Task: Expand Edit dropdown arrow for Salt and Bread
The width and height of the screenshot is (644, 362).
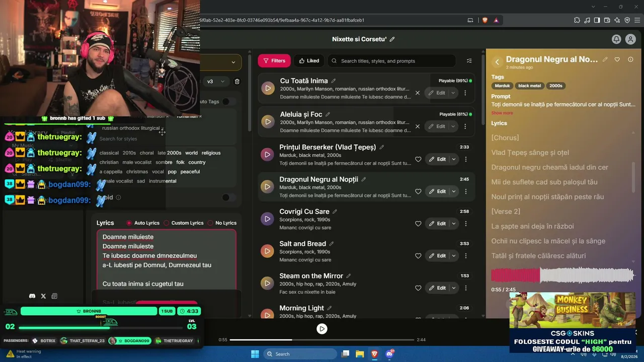Action: (454, 256)
